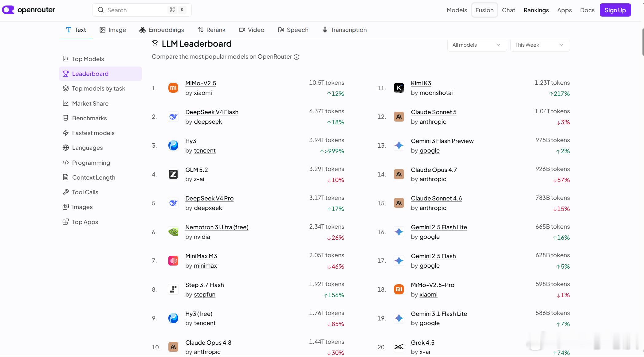Click the Anthropic icon for Claude Sonnet 4.6

click(399, 203)
